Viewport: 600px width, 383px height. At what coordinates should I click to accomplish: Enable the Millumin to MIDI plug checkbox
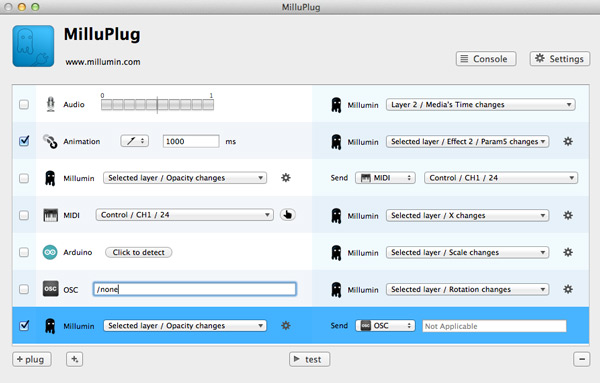24,178
